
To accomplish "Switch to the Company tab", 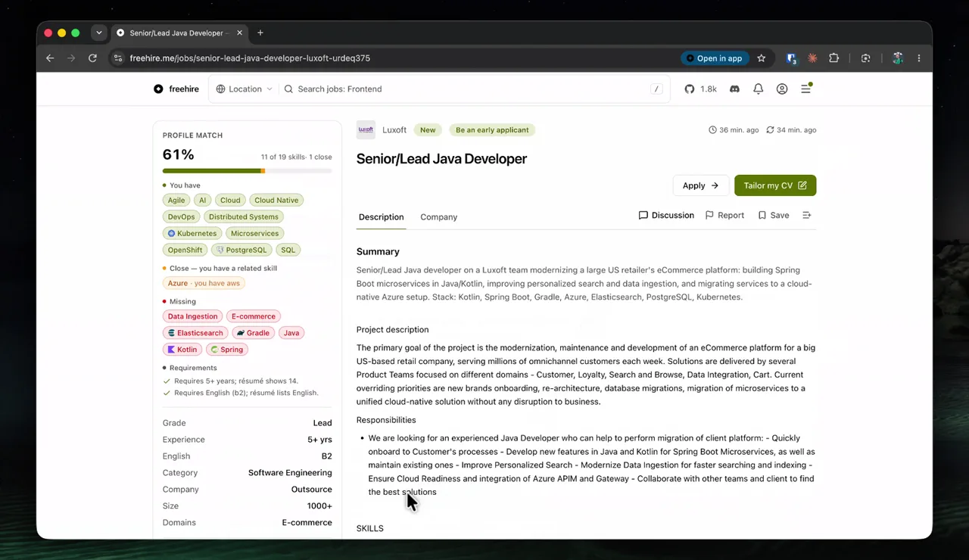I will pos(439,217).
